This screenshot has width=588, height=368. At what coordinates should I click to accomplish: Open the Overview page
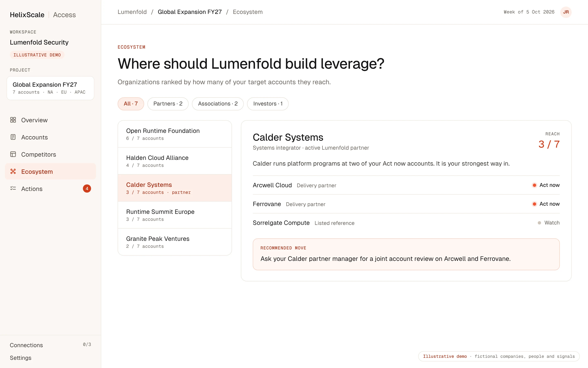(x=50, y=120)
